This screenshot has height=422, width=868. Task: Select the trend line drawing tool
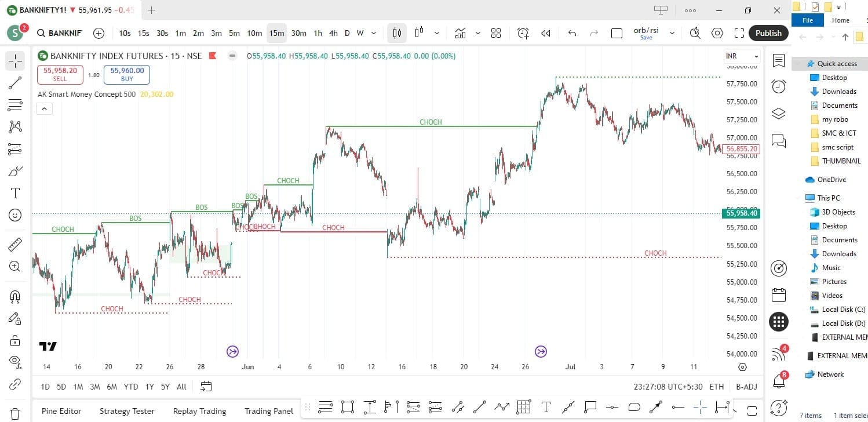click(15, 83)
